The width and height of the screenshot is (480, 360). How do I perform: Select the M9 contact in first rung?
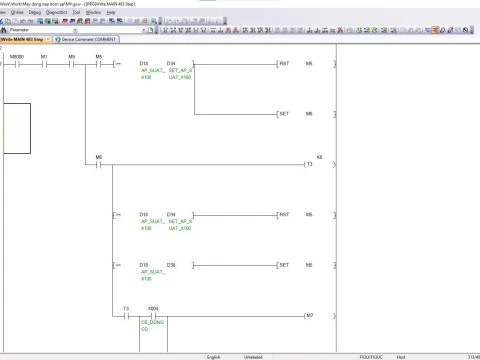72,64
